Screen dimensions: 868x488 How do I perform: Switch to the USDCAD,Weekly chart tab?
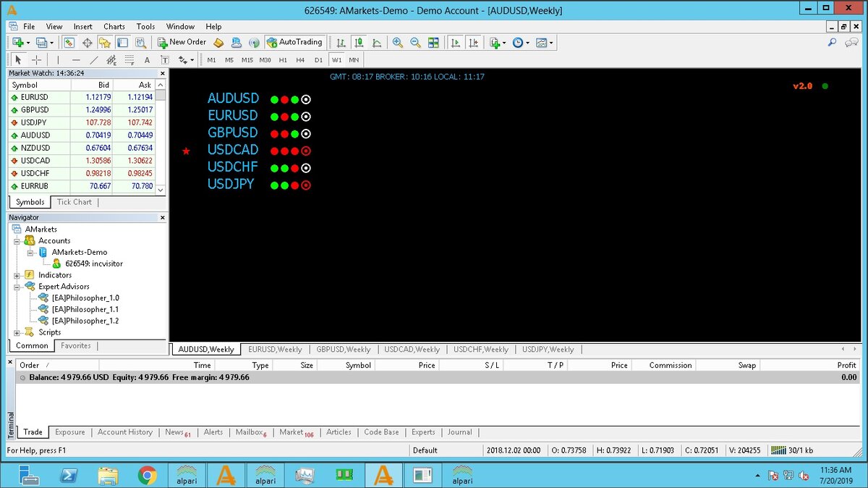click(412, 349)
